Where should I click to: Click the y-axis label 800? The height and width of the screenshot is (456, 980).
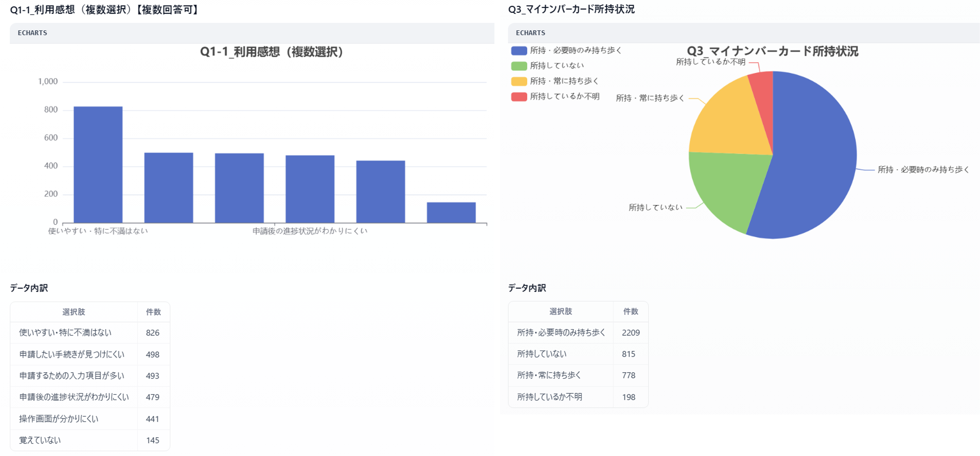pos(50,109)
